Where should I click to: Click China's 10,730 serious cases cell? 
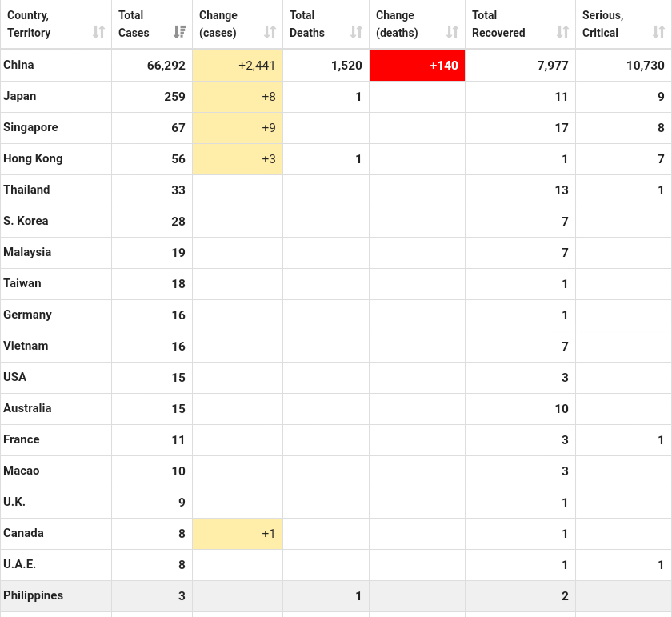point(623,66)
